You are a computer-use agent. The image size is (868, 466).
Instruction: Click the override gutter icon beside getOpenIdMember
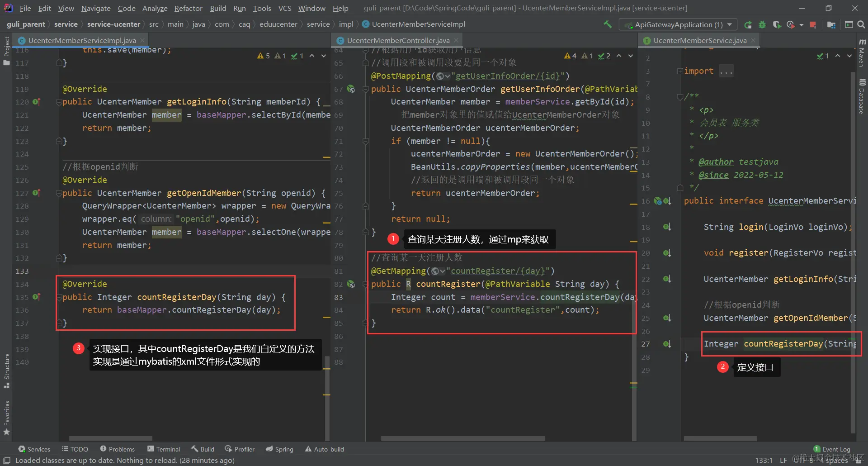tap(37, 193)
